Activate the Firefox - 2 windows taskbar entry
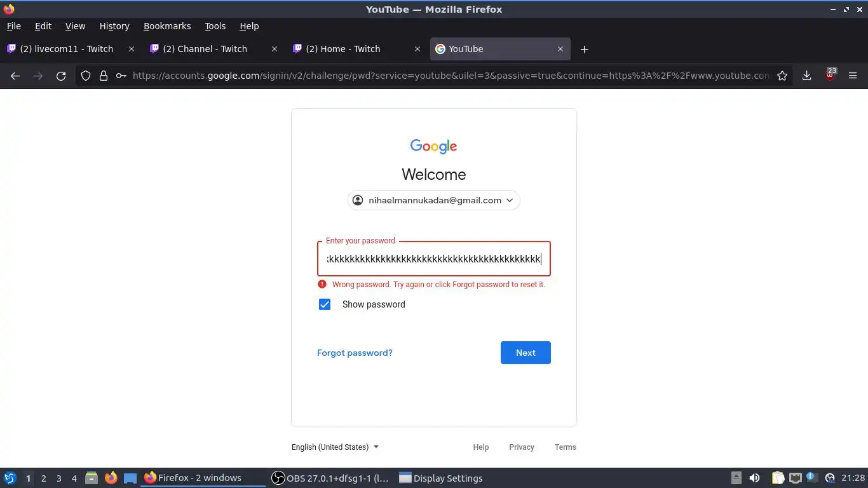 point(203,478)
